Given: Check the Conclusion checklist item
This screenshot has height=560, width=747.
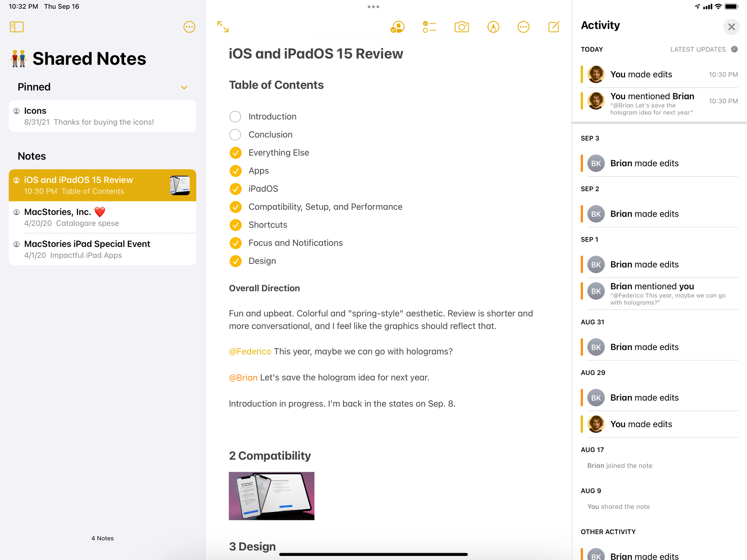Looking at the screenshot, I should (x=235, y=135).
